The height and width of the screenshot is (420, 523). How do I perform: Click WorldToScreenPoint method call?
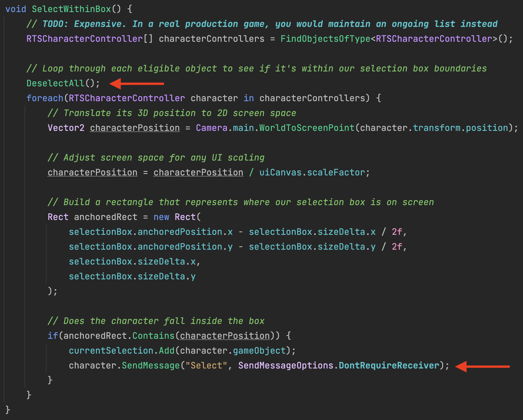tap(307, 128)
